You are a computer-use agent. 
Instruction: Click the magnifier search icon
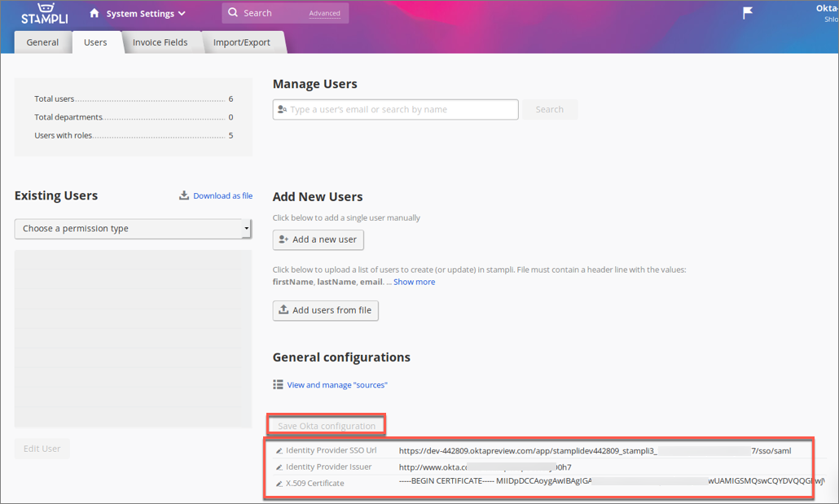coord(234,13)
